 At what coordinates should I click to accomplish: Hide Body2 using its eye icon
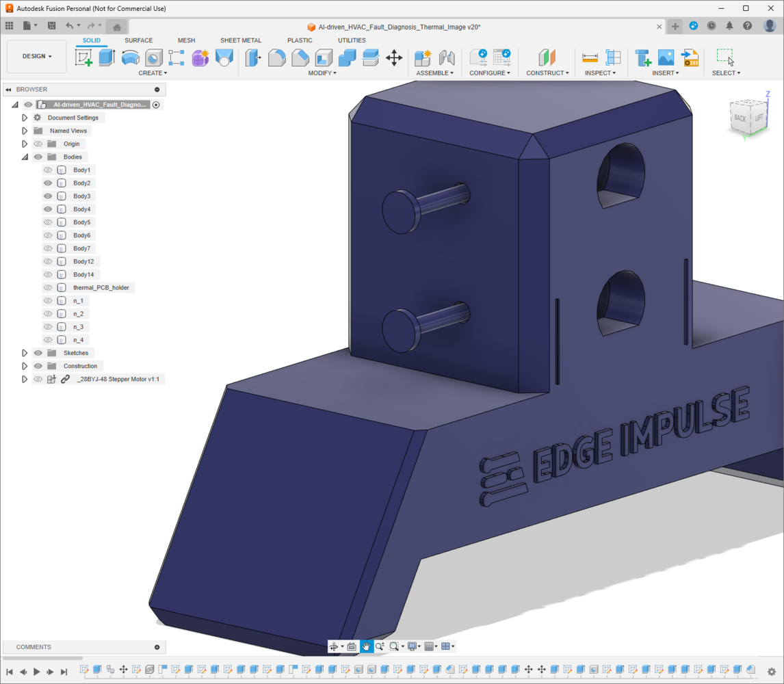pos(48,183)
